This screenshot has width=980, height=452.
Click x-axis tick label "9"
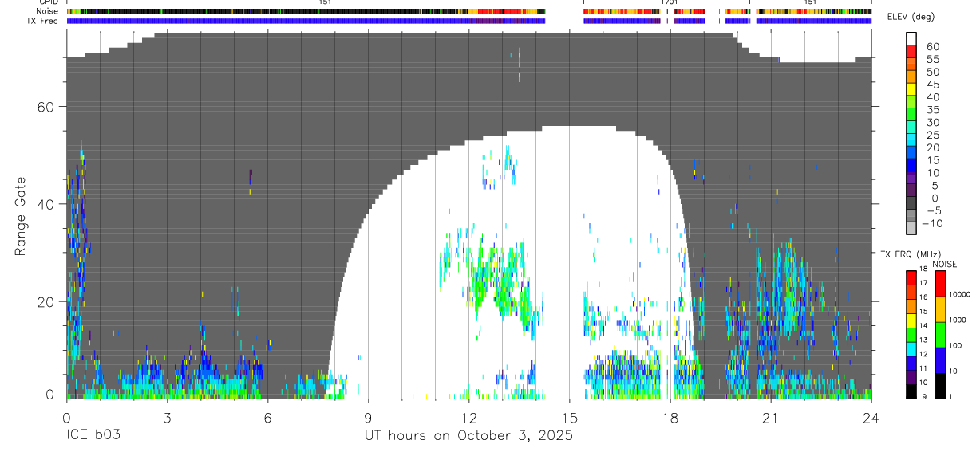pyautogui.click(x=368, y=417)
